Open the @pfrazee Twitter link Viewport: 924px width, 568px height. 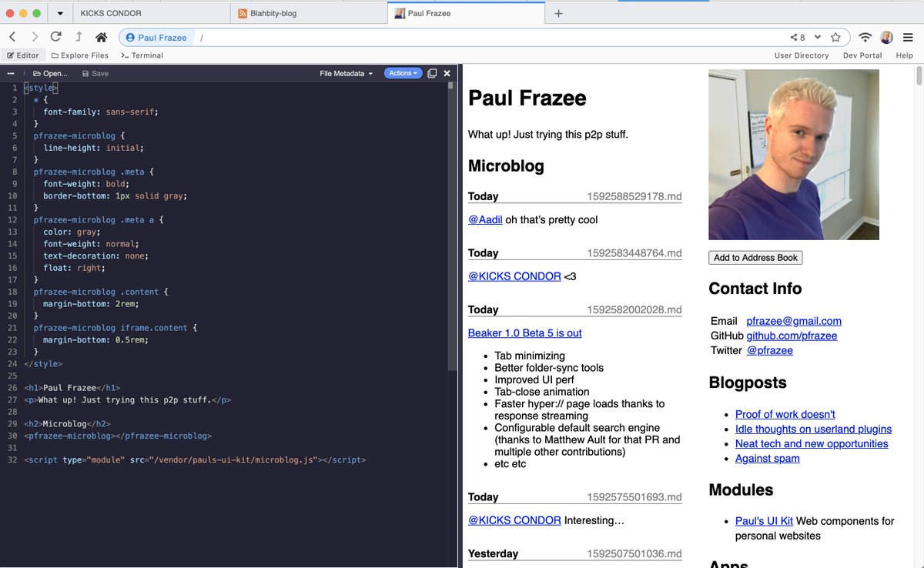coord(769,350)
